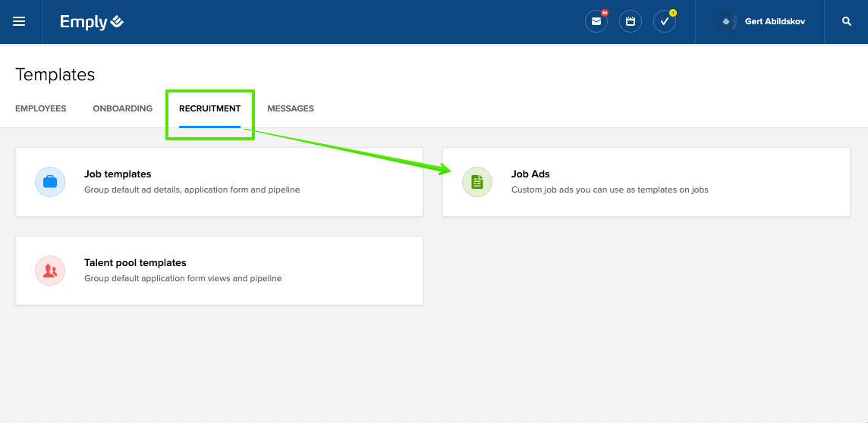This screenshot has width=868, height=423.
Task: Click the green document Job Ads icon
Action: pyautogui.click(x=477, y=182)
